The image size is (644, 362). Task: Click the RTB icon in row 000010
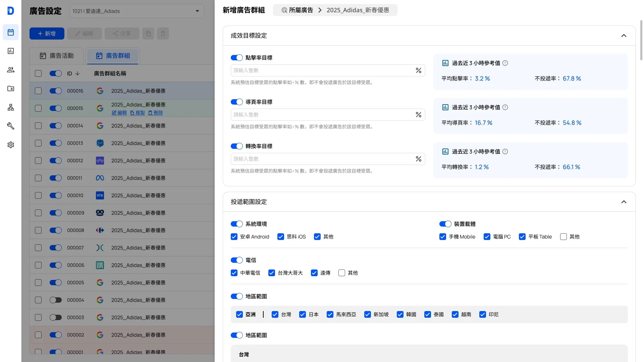coord(100,195)
